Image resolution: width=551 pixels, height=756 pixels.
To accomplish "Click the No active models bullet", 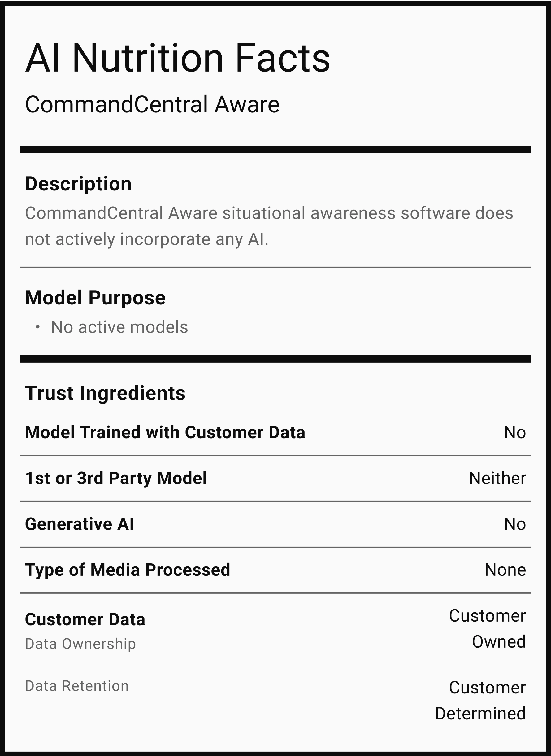I will point(119,327).
